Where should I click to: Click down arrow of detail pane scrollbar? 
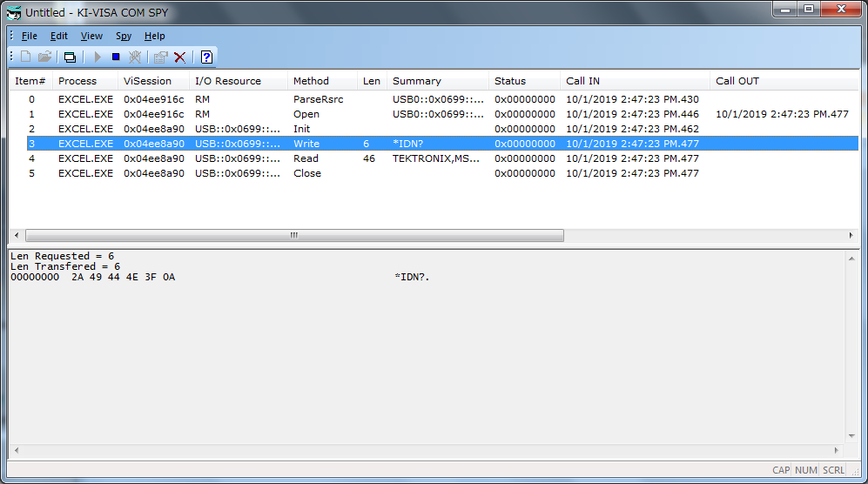pos(851,435)
